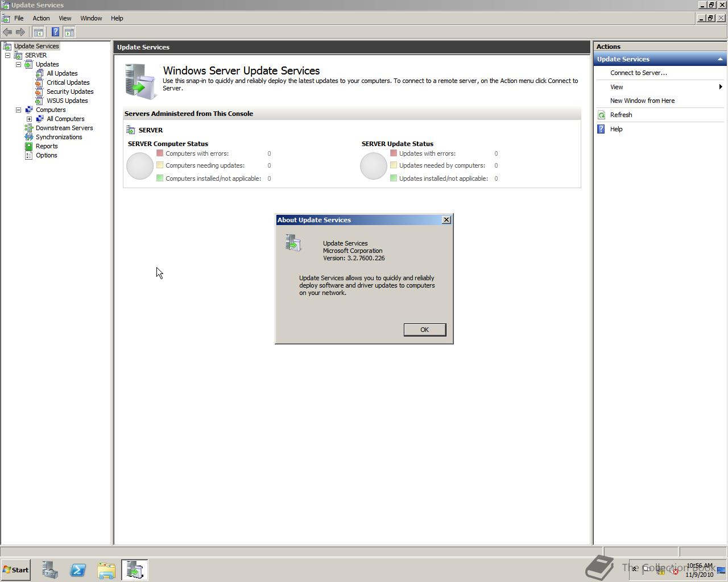Viewport: 728px width, 582px height.
Task: Open Server Manager from the taskbar
Action: coord(49,569)
